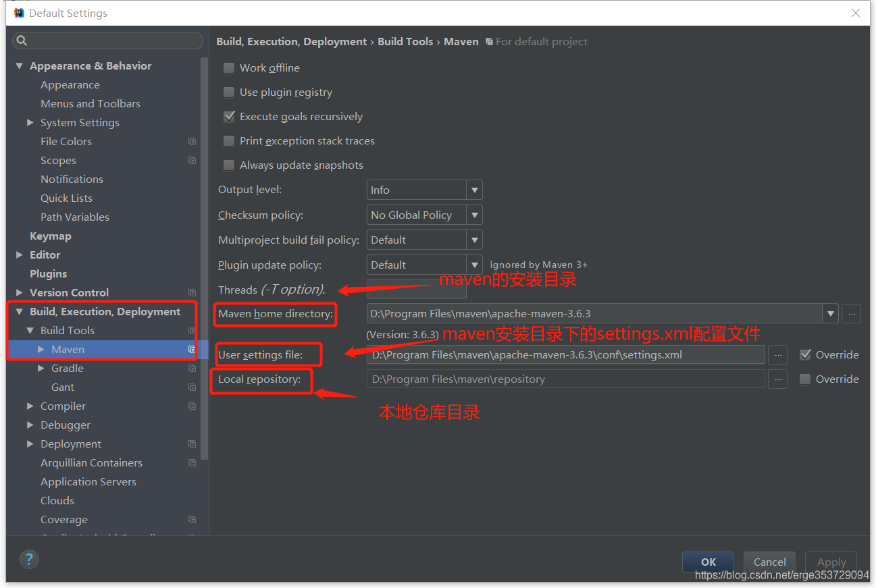This screenshot has height=588, width=876.
Task: Collapse the Build Tools node
Action: (x=30, y=330)
